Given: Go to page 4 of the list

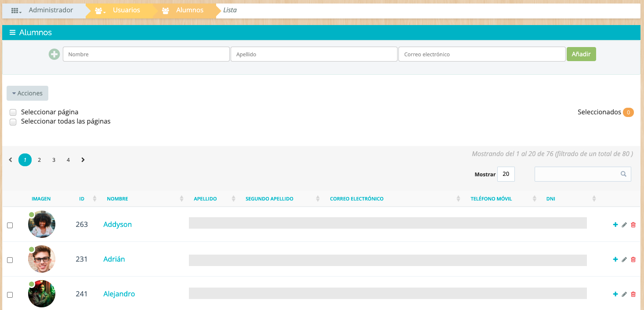Looking at the screenshot, I should (x=68, y=160).
